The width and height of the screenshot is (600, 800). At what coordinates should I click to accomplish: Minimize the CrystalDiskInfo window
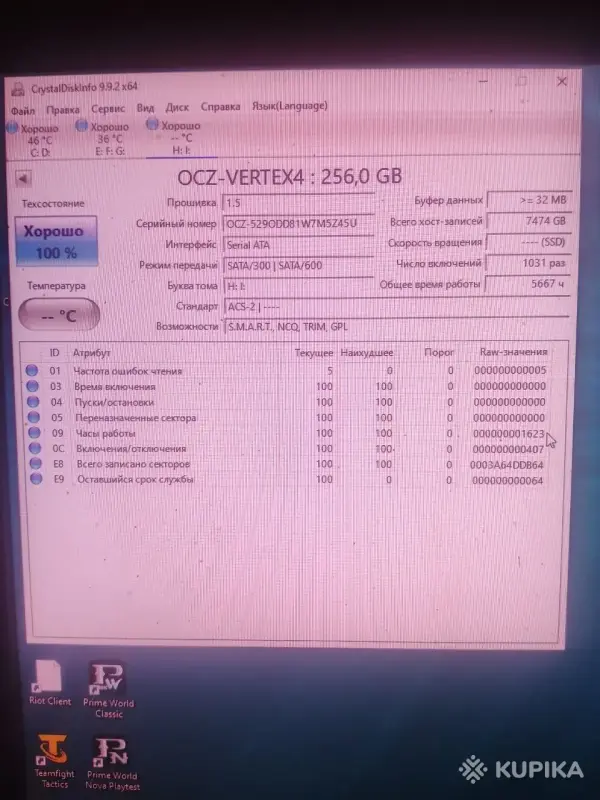coord(483,81)
